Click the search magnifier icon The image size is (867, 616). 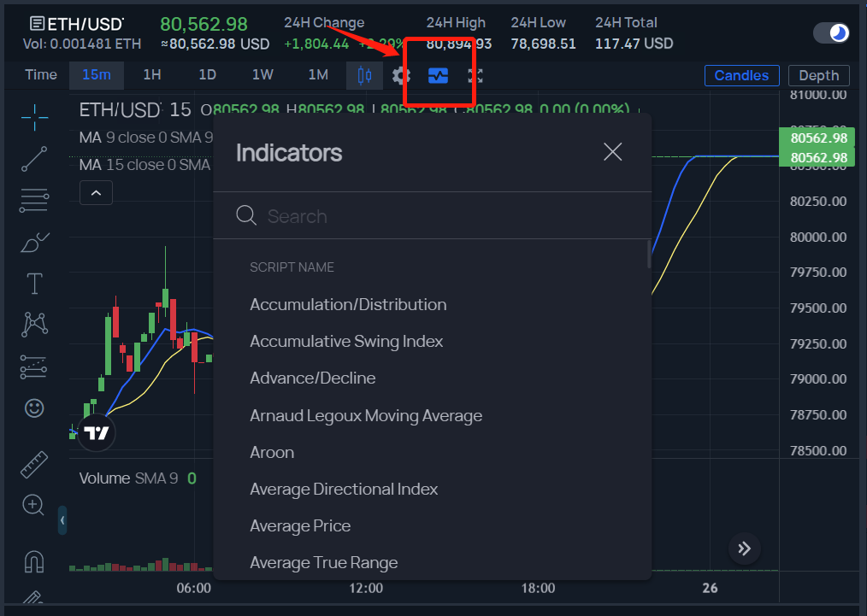246,215
